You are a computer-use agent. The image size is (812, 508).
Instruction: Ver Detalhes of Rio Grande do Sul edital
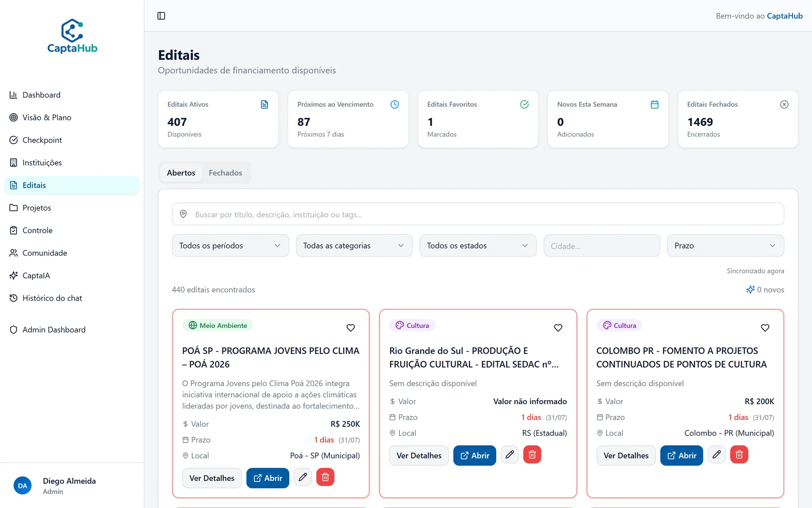419,456
